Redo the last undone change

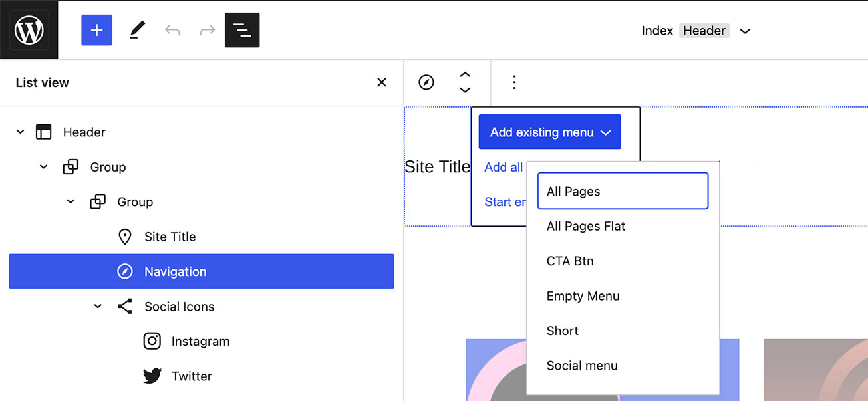[208, 30]
